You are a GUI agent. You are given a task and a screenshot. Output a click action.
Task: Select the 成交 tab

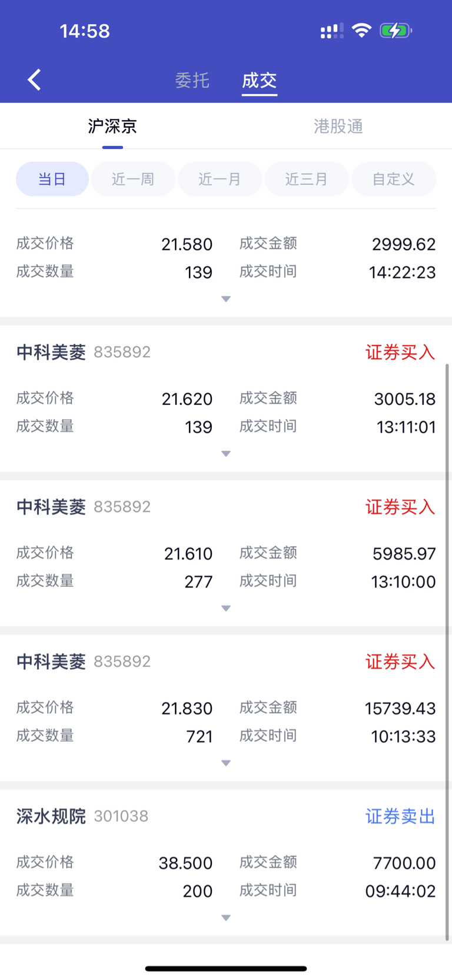[x=260, y=80]
